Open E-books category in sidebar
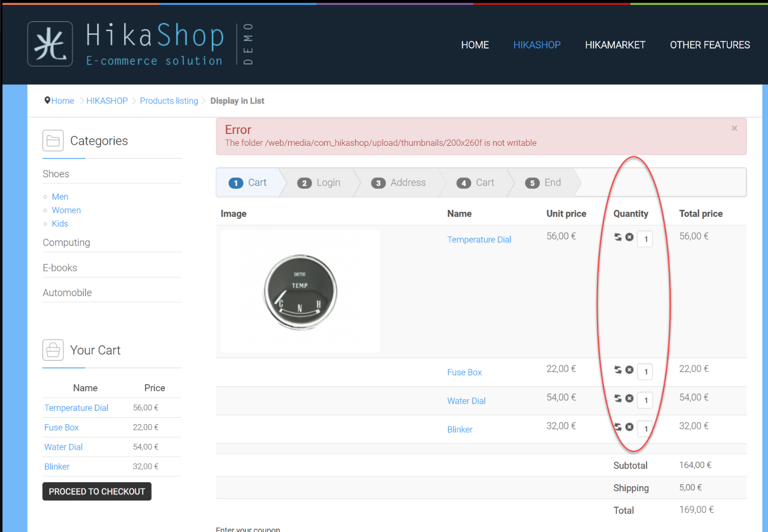Screen dimensions: 768x532 [60, 267]
